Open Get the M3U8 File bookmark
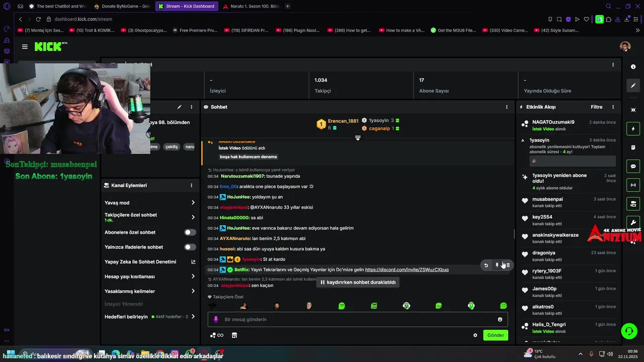Viewport: 644px width, 362px height. coord(453,30)
